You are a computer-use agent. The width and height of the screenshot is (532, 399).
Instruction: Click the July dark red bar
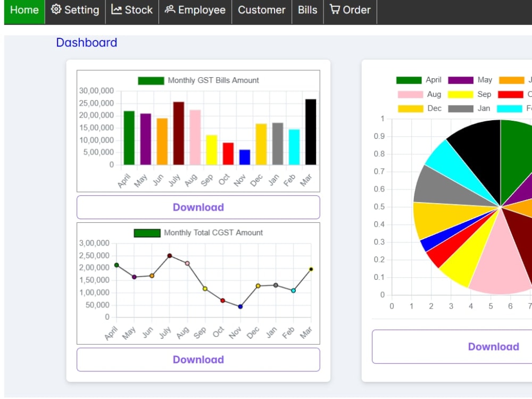(179, 134)
